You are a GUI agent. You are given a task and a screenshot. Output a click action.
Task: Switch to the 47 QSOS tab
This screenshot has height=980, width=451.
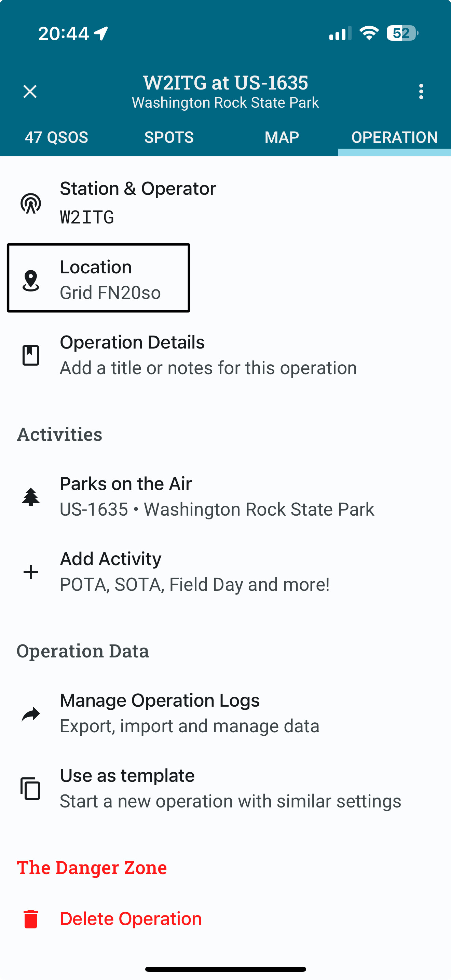[56, 137]
